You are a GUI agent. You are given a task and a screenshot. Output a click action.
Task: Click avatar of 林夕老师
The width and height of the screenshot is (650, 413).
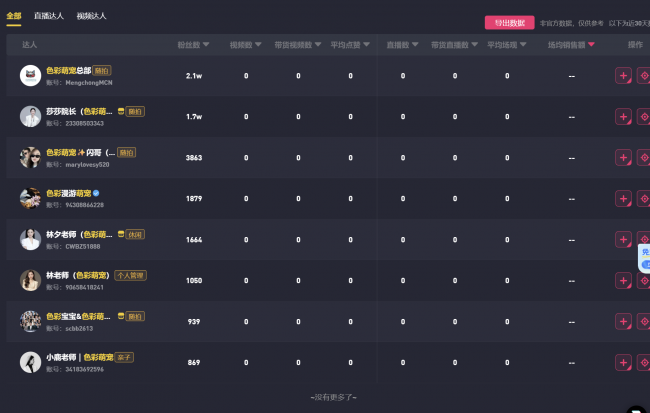pyautogui.click(x=30, y=240)
